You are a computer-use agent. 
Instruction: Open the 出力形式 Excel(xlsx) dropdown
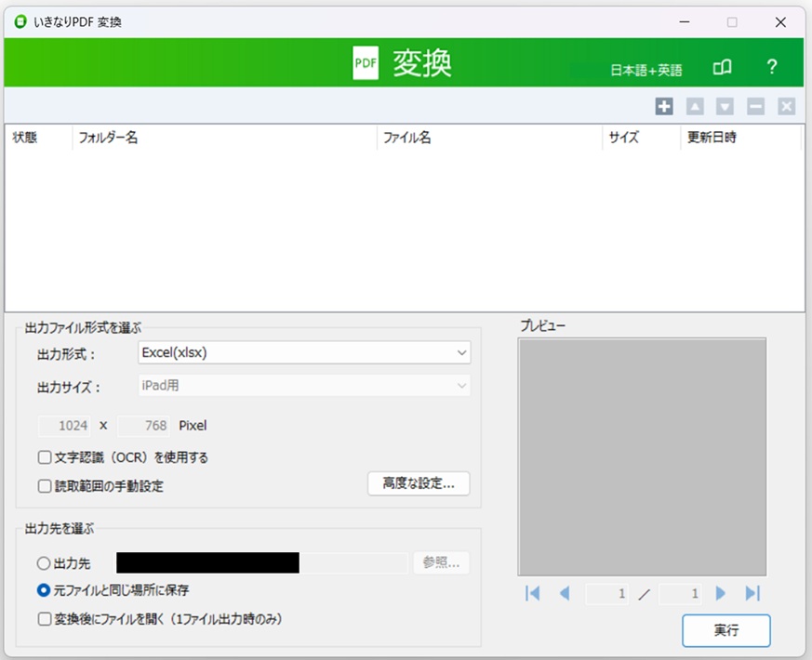pyautogui.click(x=303, y=352)
